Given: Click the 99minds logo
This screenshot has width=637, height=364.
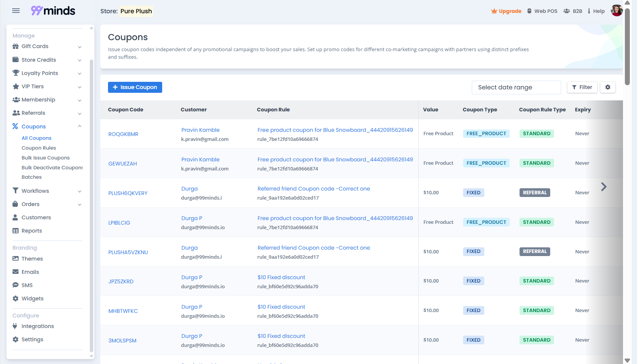Looking at the screenshot, I should (x=53, y=11).
